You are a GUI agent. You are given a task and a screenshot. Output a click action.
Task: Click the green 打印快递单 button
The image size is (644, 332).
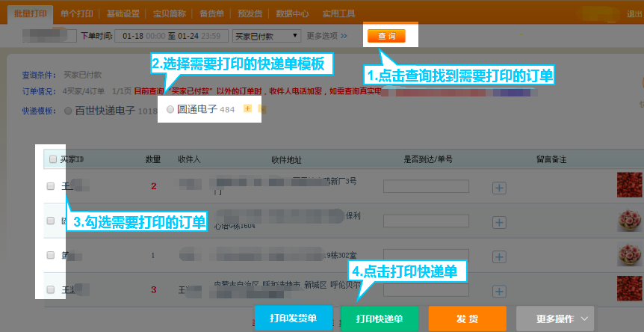coord(380,319)
